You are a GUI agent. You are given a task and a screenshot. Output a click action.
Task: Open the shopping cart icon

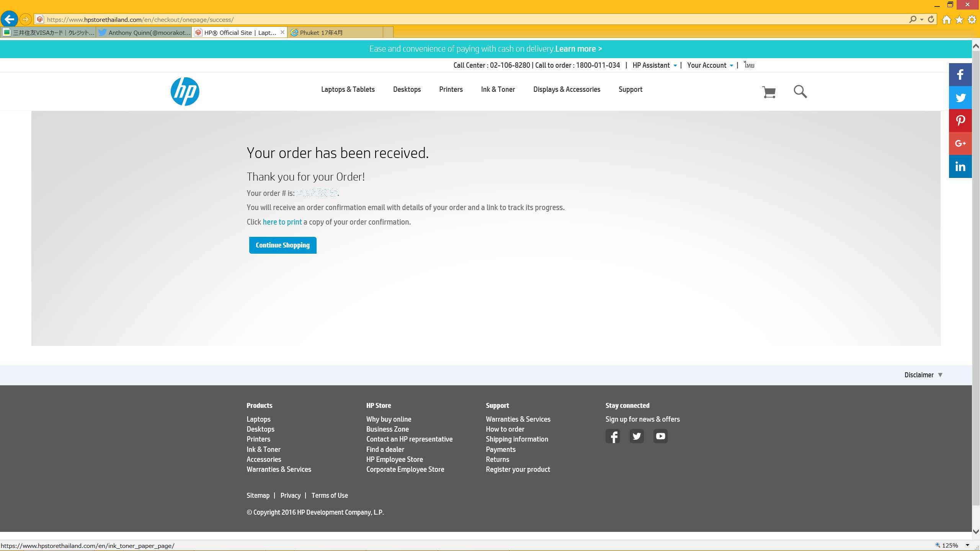coord(769,92)
